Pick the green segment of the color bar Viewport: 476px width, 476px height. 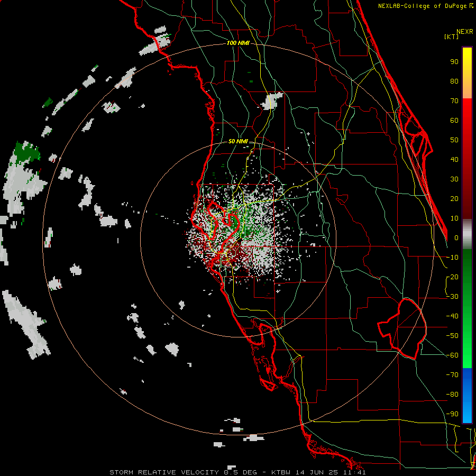tap(467, 308)
